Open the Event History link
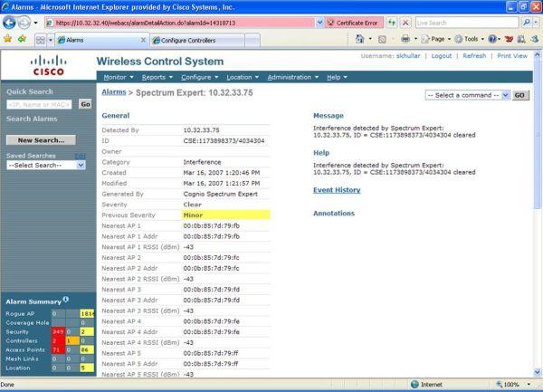 coord(337,190)
